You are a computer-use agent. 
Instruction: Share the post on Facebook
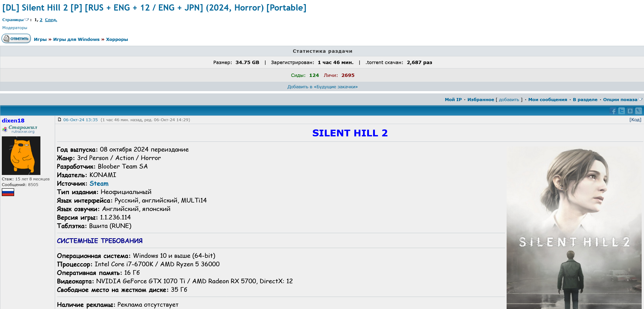pos(613,111)
